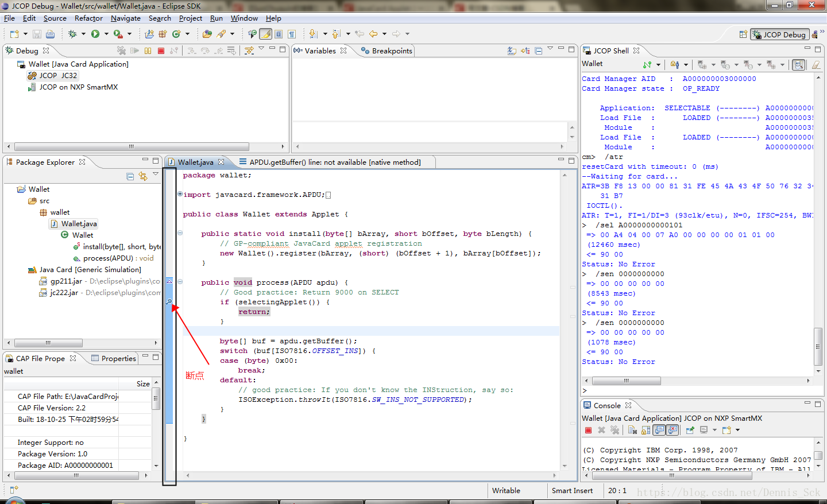
Task: Open the New wizard dropdown arrow
Action: coord(25,34)
